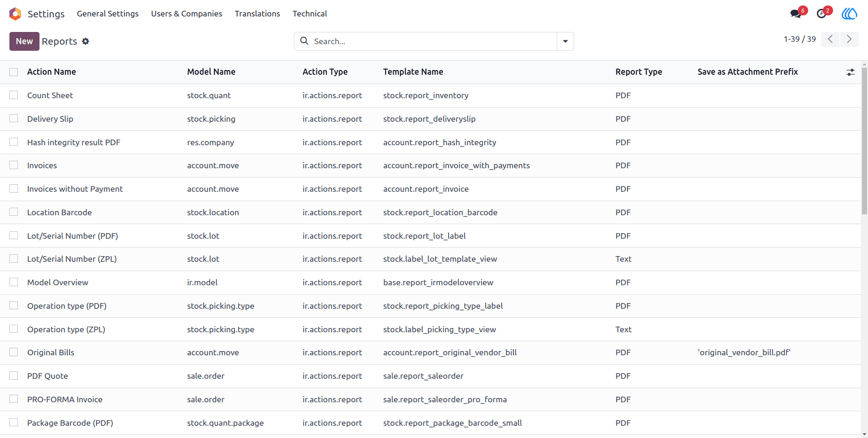Click the New button
The width and height of the screenshot is (868, 438).
24,41
